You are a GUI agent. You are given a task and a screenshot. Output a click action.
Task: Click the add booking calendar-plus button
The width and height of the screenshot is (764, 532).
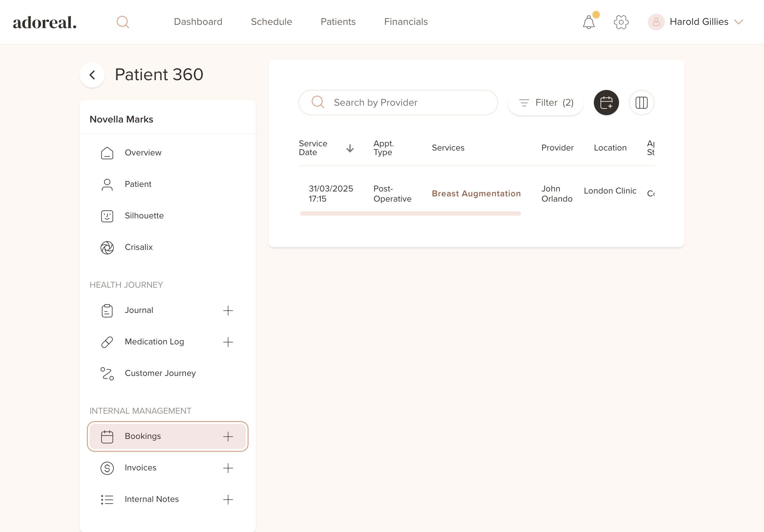pyautogui.click(x=606, y=103)
